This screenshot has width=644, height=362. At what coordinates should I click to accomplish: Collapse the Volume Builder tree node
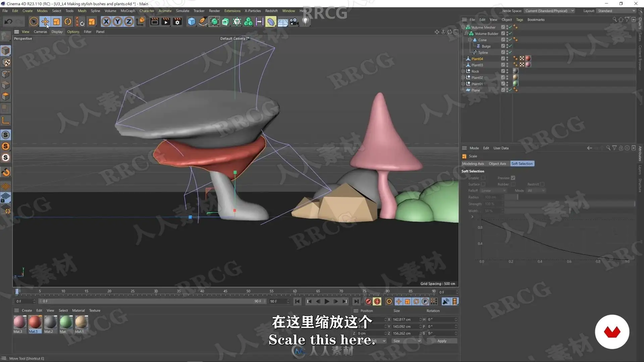[x=466, y=34]
